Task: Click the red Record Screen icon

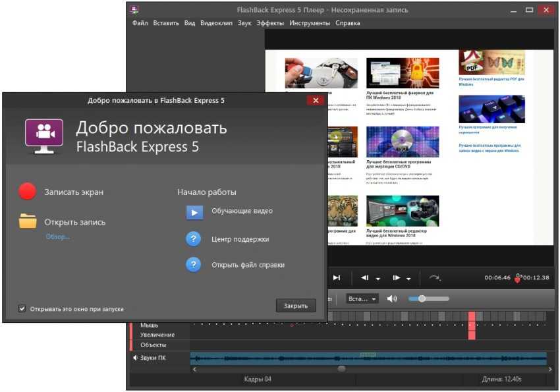Action: tap(28, 192)
